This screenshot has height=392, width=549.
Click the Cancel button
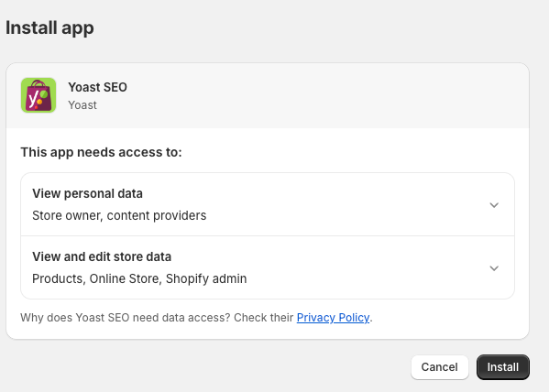click(439, 367)
